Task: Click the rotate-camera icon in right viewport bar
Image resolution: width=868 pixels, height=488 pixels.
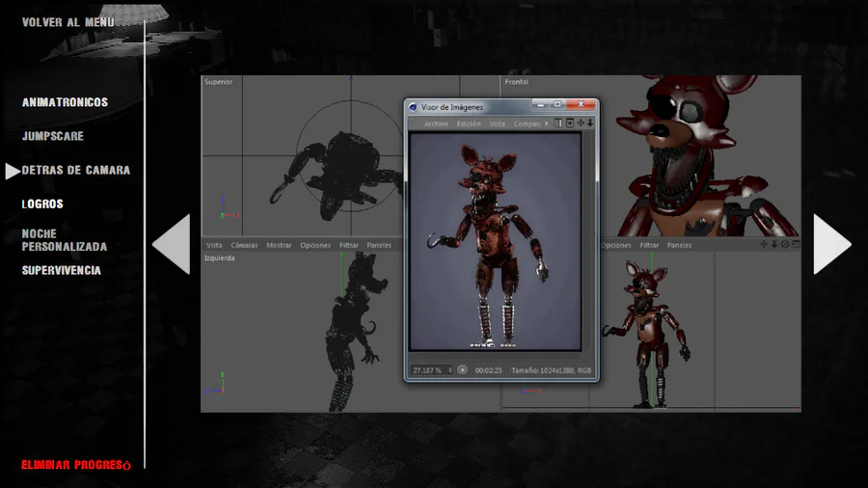Action: 785,244
